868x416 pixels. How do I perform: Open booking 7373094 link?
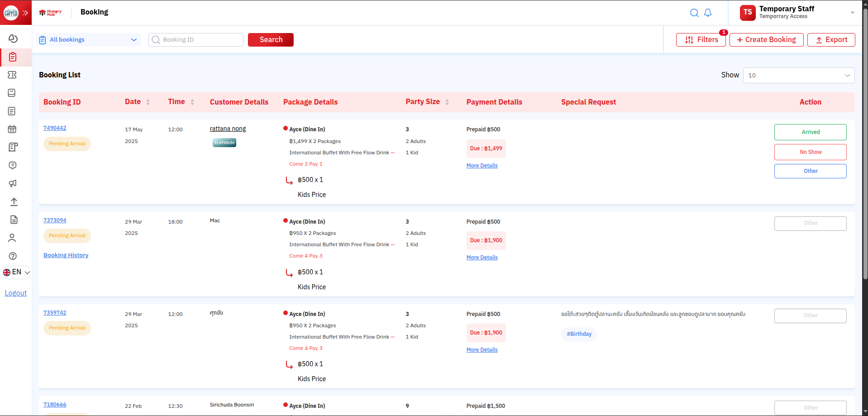tap(55, 220)
